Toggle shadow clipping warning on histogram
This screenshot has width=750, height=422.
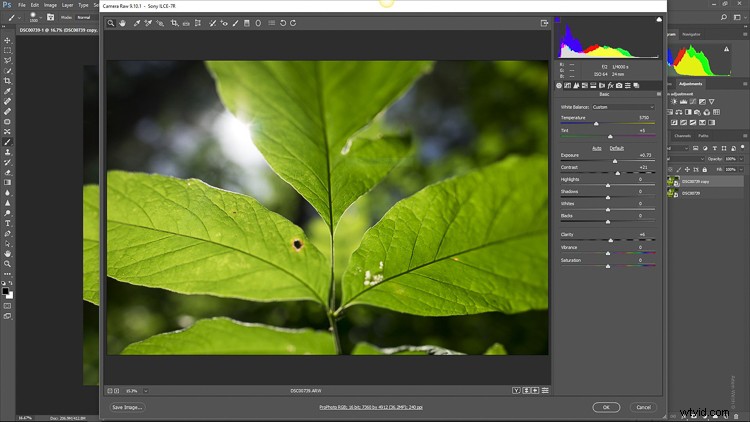[557, 20]
